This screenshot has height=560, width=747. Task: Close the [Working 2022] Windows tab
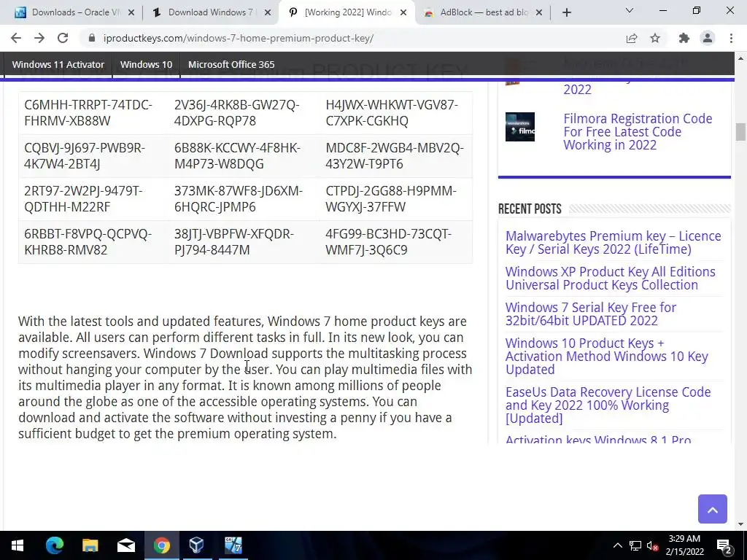pos(403,12)
